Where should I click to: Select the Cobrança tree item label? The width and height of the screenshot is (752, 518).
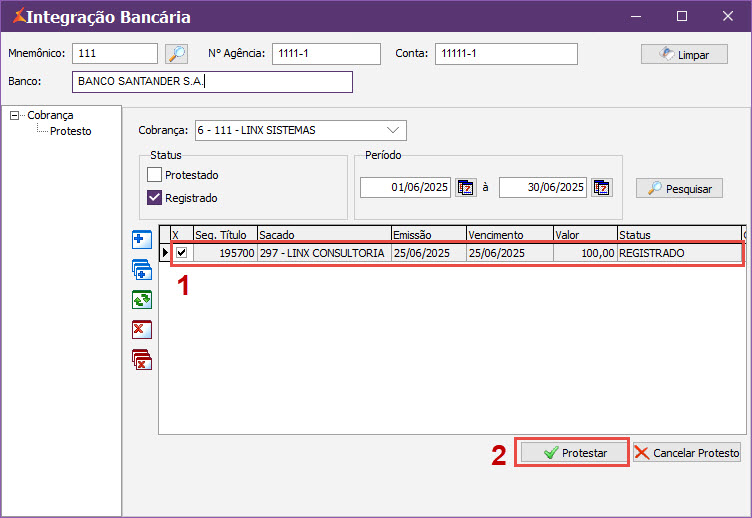(x=50, y=115)
